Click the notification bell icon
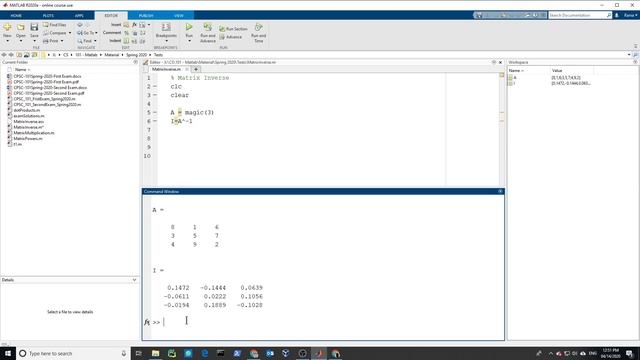Screen dimensions: 640x360 point(617,15)
